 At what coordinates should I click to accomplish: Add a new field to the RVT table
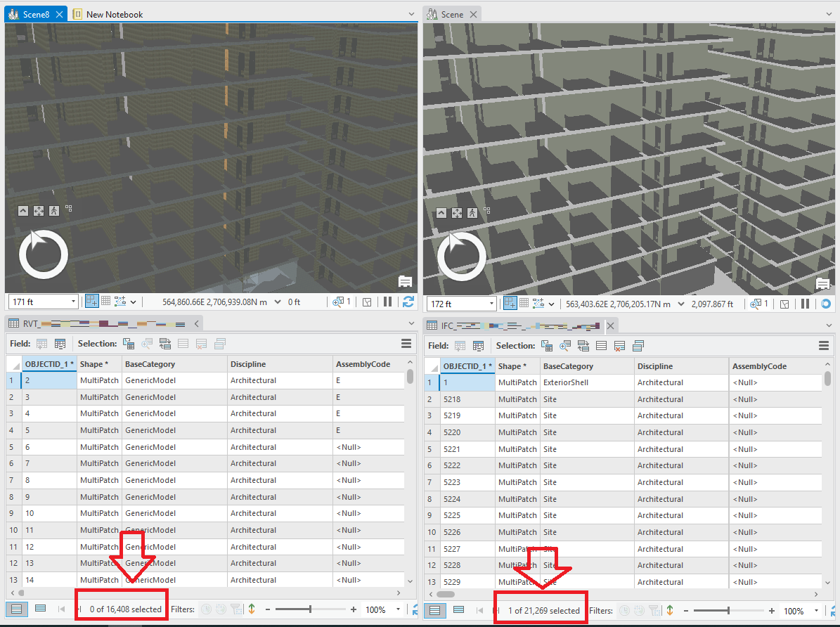click(x=42, y=344)
